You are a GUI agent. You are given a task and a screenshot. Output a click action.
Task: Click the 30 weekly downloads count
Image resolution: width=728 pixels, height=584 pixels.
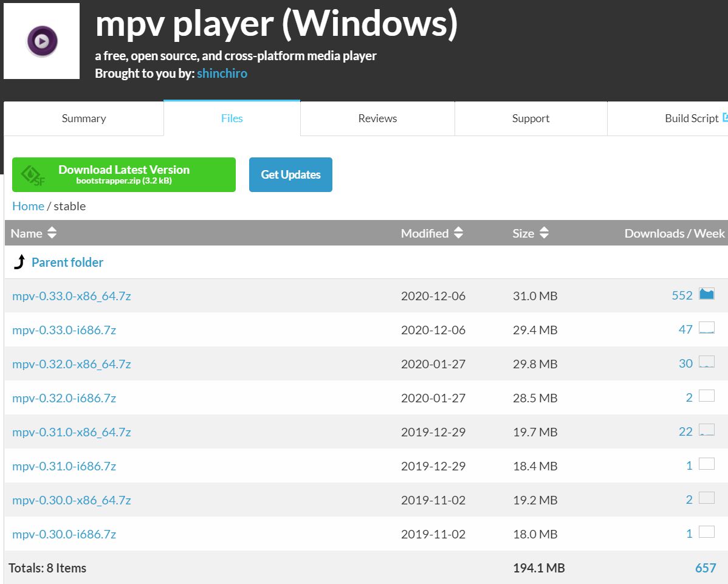coord(685,363)
